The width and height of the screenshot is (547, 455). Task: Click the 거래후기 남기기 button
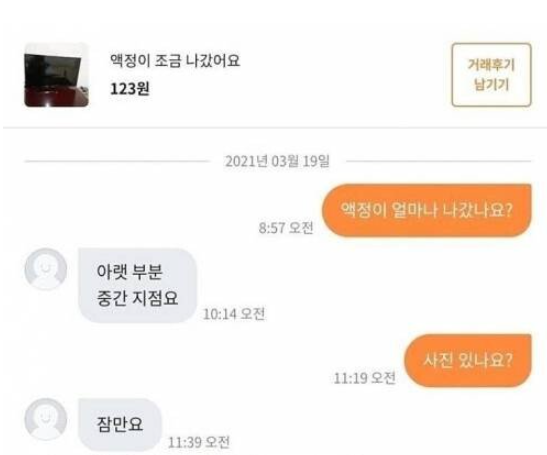[491, 75]
